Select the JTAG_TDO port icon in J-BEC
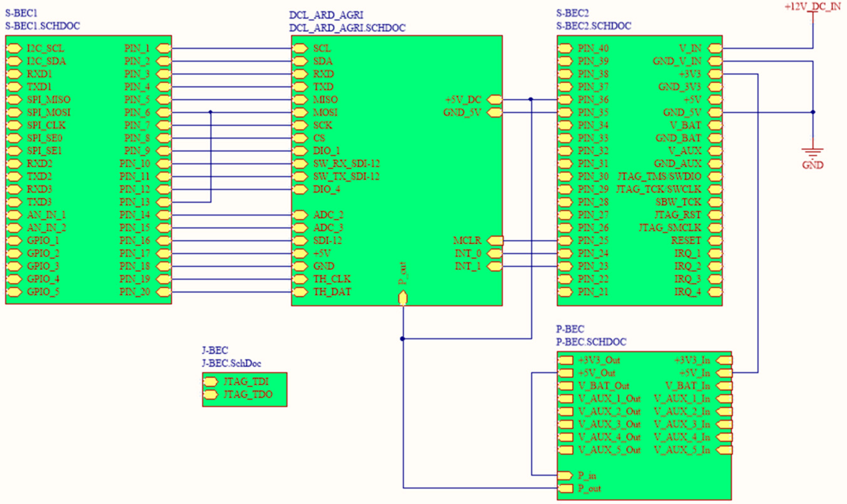 (211, 395)
